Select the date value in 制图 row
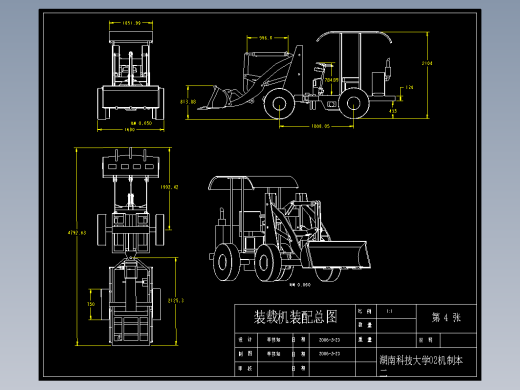 329,354
